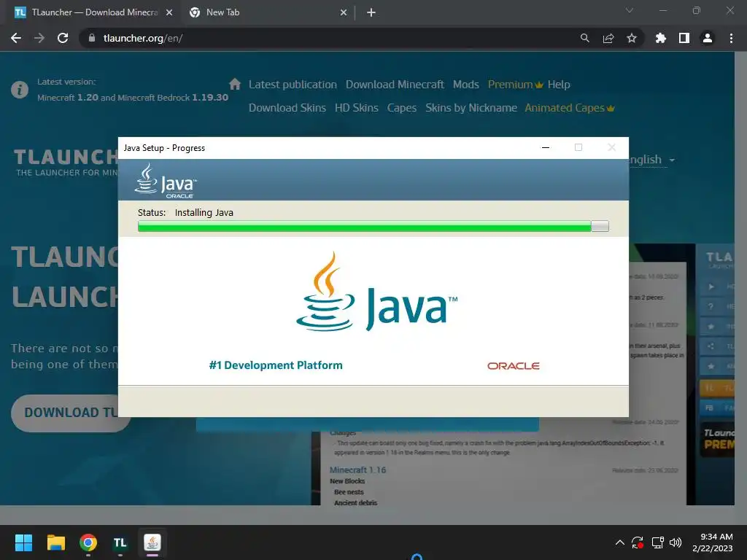Open the Chrome extensions puzzle icon

pyautogui.click(x=661, y=38)
